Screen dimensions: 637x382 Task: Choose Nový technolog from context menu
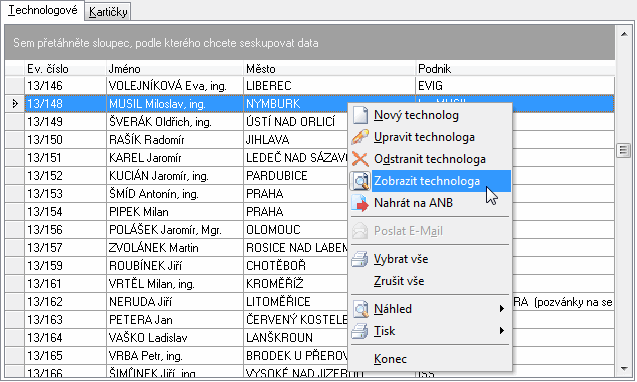pyautogui.click(x=430, y=115)
